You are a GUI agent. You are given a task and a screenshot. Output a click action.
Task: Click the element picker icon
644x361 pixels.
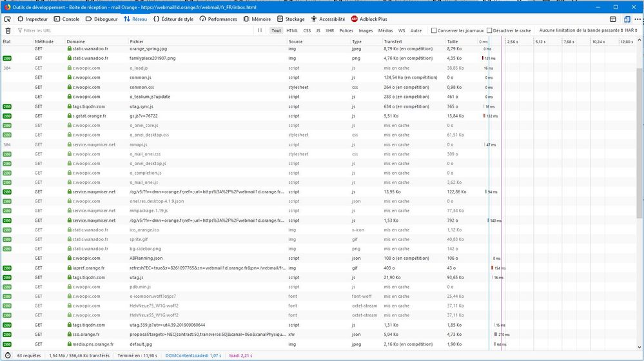point(8,19)
